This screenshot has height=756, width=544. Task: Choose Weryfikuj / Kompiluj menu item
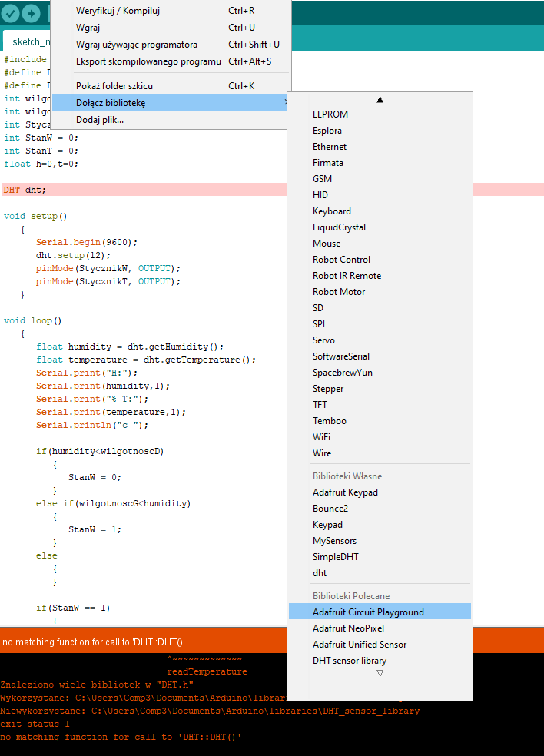coord(171,11)
